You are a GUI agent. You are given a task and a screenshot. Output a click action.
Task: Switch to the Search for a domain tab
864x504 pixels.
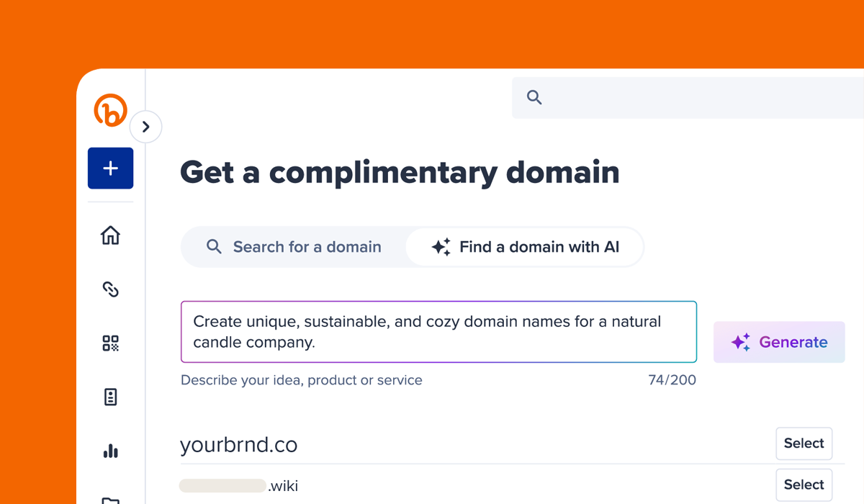click(x=296, y=246)
